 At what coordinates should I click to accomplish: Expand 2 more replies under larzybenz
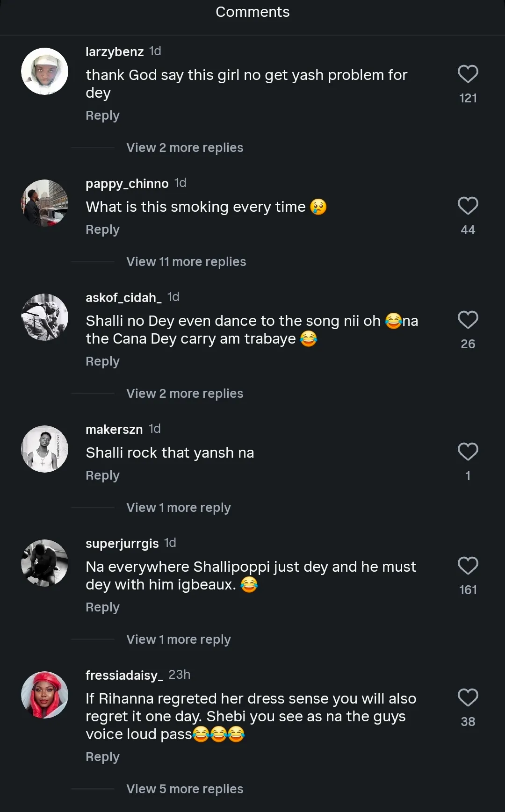coord(185,148)
